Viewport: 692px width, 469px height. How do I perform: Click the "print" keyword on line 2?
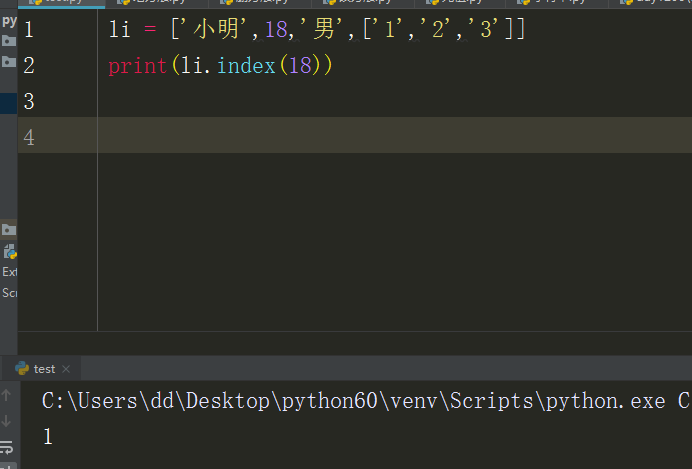click(137, 66)
